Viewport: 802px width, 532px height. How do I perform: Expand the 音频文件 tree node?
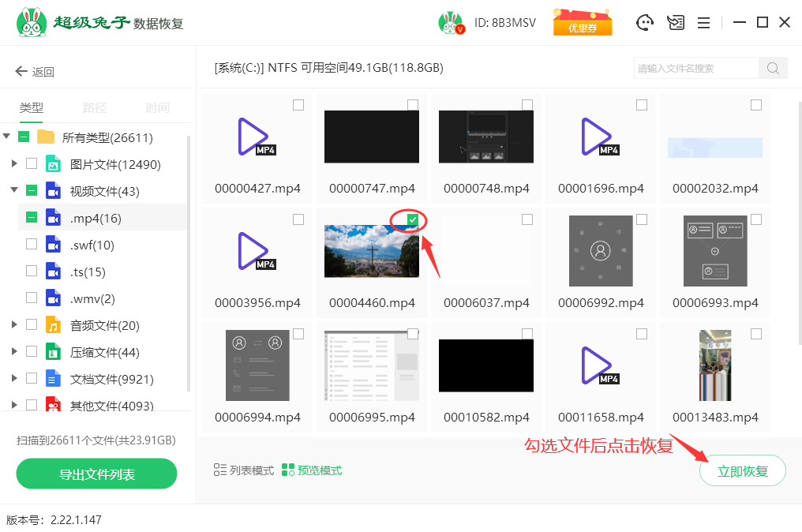pos(14,324)
